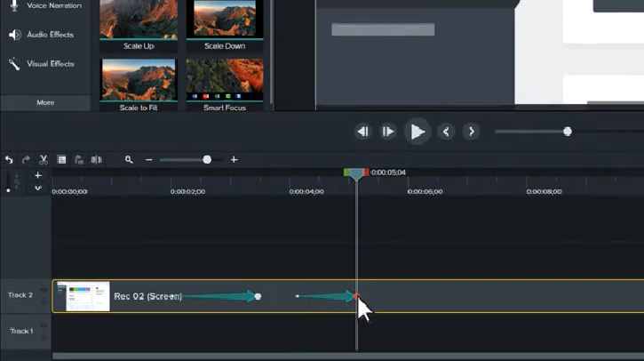Expand the More tools section
The width and height of the screenshot is (644, 361).
(45, 102)
